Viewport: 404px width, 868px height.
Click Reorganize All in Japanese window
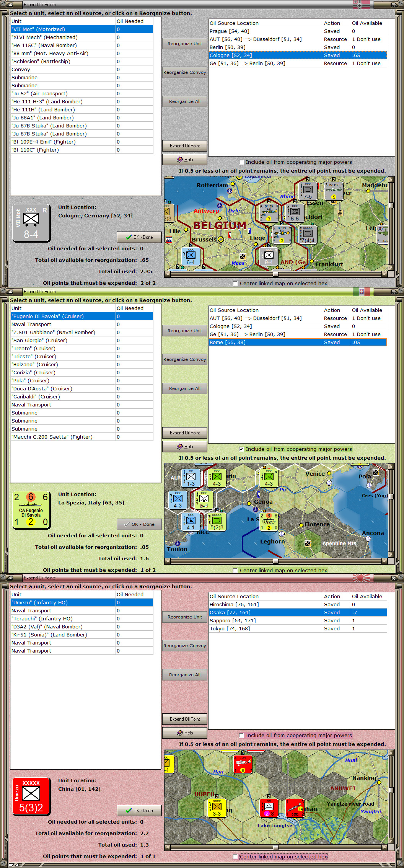(x=185, y=675)
